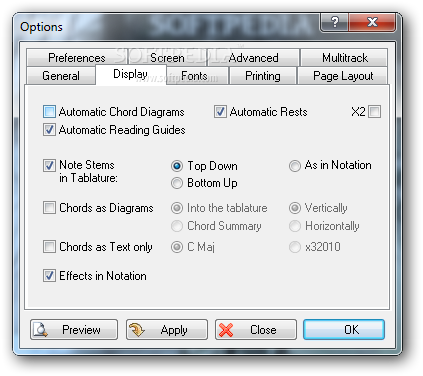Uncheck Automatic Reading Guides
Image resolution: width=423 pixels, height=376 pixels.
pos(49,130)
